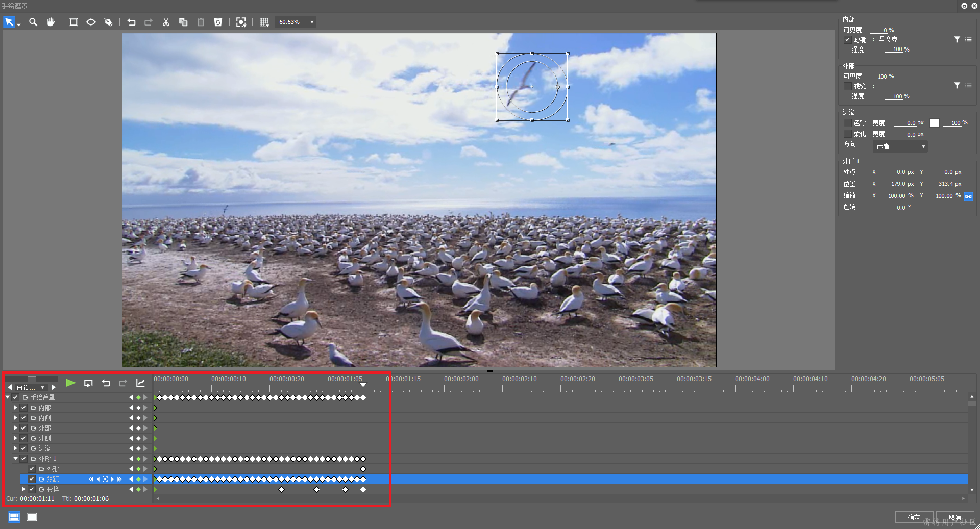Open the filter list menu beside 马赛克
The height and width of the screenshot is (529, 980).
tap(969, 39)
